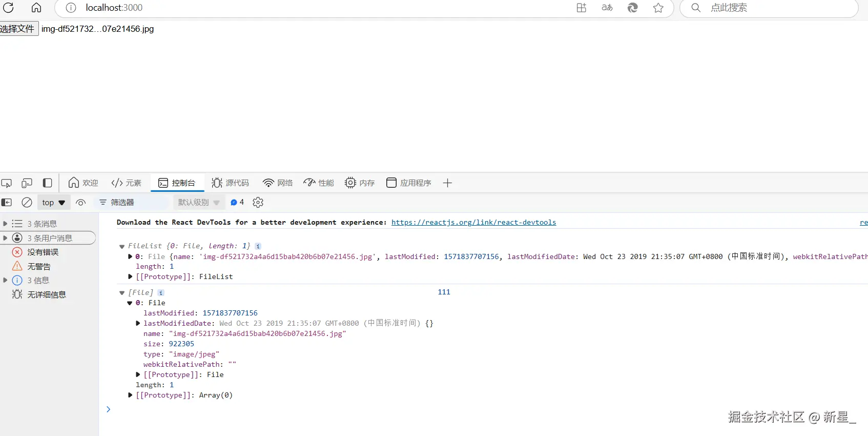The width and height of the screenshot is (868, 436).
Task: Expand [[Prototype]]: Array(0) arrow
Action: (x=130, y=395)
